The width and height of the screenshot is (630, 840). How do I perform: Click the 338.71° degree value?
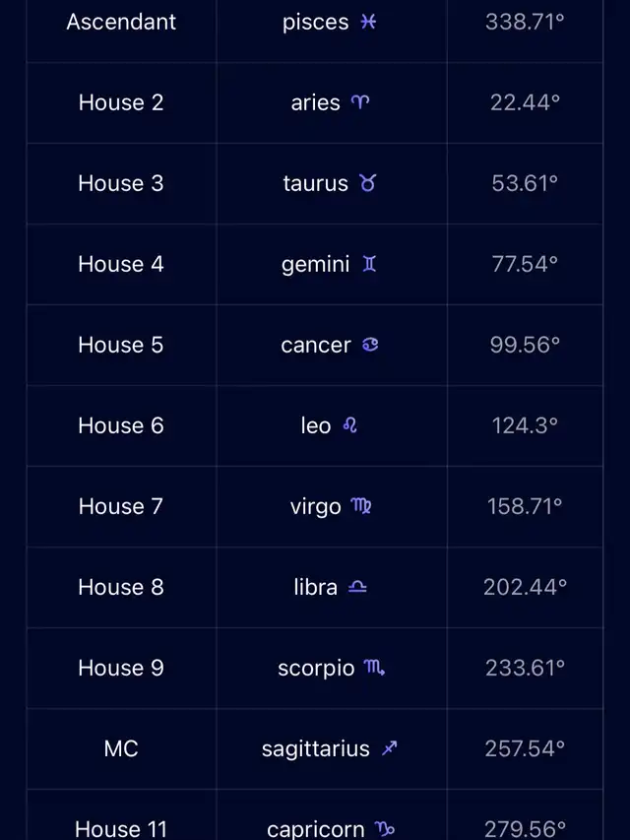click(x=525, y=22)
